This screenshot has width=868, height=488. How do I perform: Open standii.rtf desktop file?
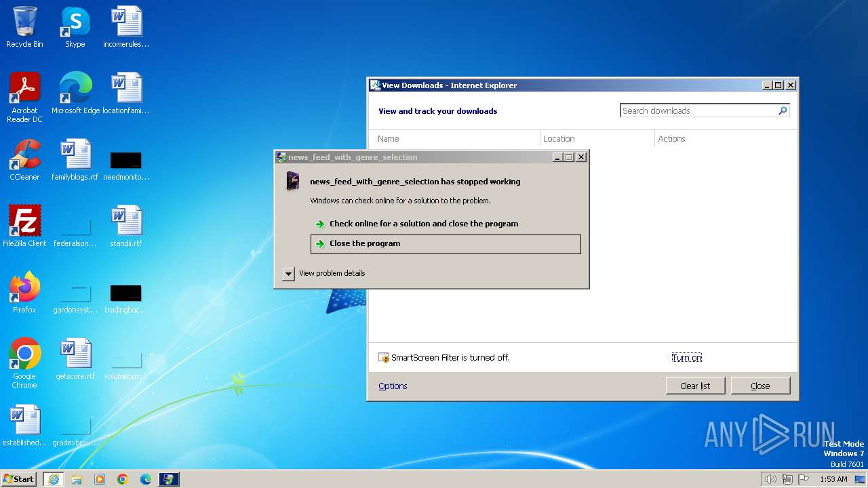click(126, 226)
